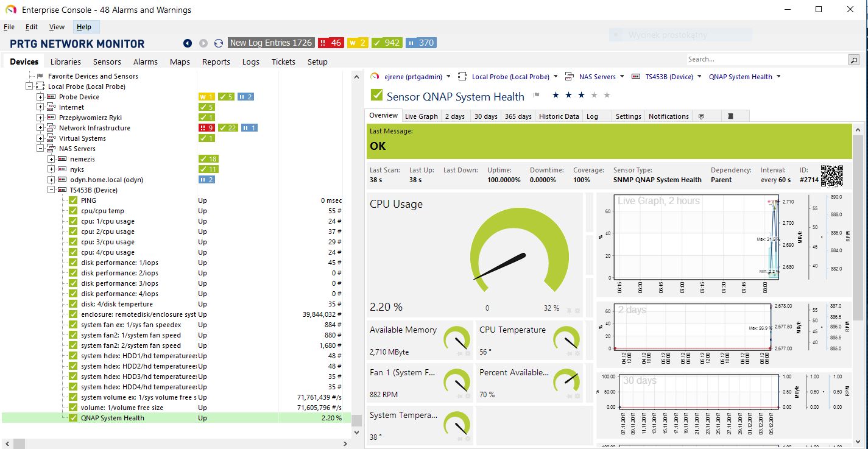868x449 pixels.
Task: Open gear settings on Percent Available gauge
Action: (577, 396)
